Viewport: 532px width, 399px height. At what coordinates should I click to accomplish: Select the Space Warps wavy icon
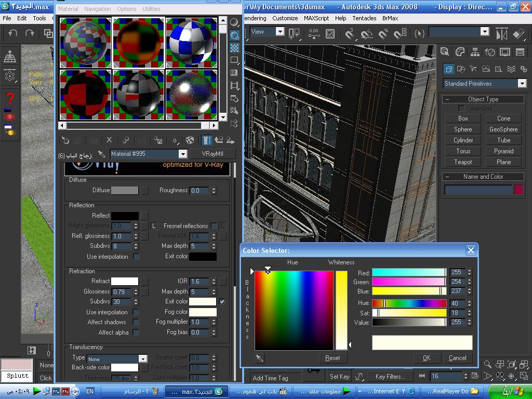[x=511, y=69]
